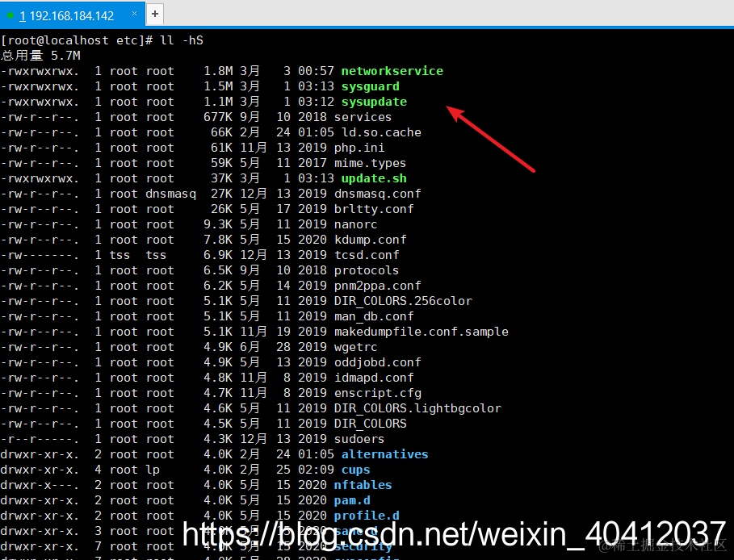
Task: Click the 677K size of services
Action: [218, 117]
